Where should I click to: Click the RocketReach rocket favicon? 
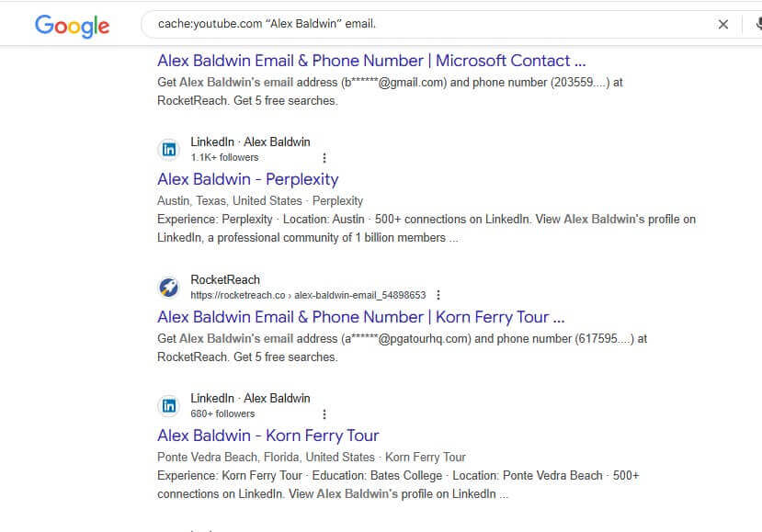tap(168, 288)
